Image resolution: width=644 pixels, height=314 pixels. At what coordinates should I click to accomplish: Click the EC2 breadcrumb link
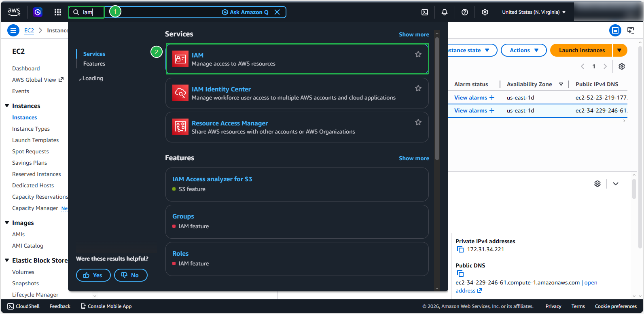point(29,30)
